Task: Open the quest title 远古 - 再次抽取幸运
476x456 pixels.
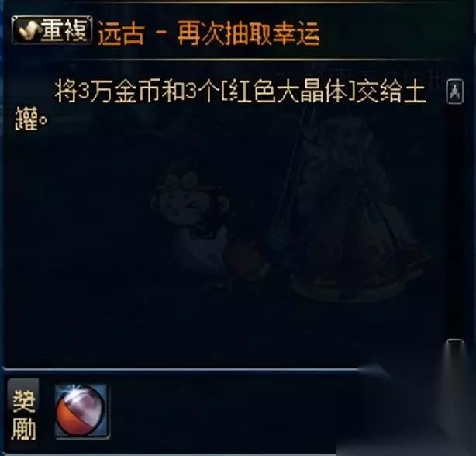Action: (209, 33)
